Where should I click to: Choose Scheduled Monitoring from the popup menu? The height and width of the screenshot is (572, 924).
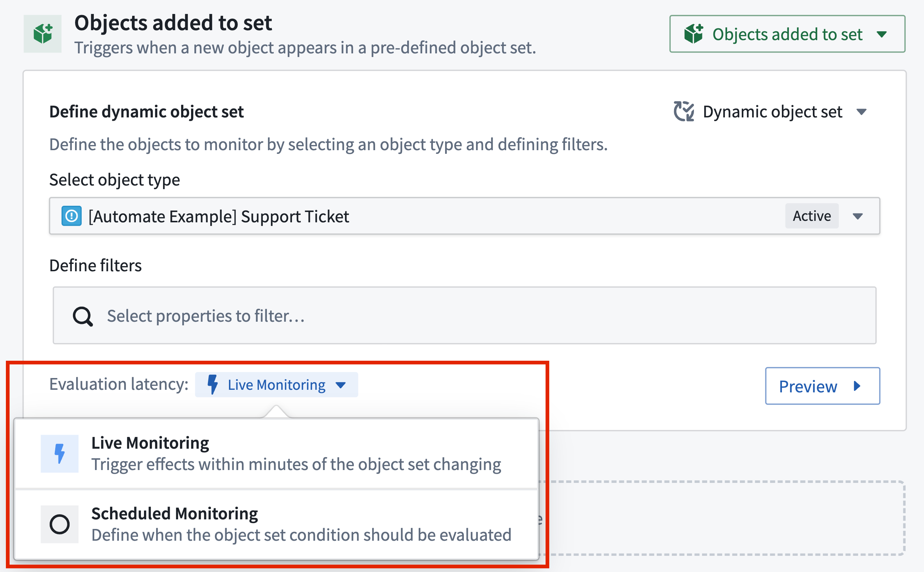tap(276, 524)
